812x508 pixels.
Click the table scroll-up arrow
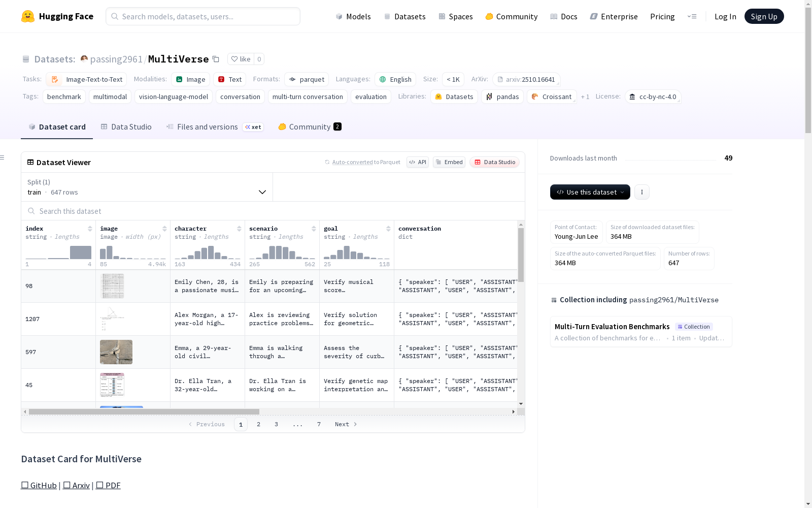(x=521, y=224)
